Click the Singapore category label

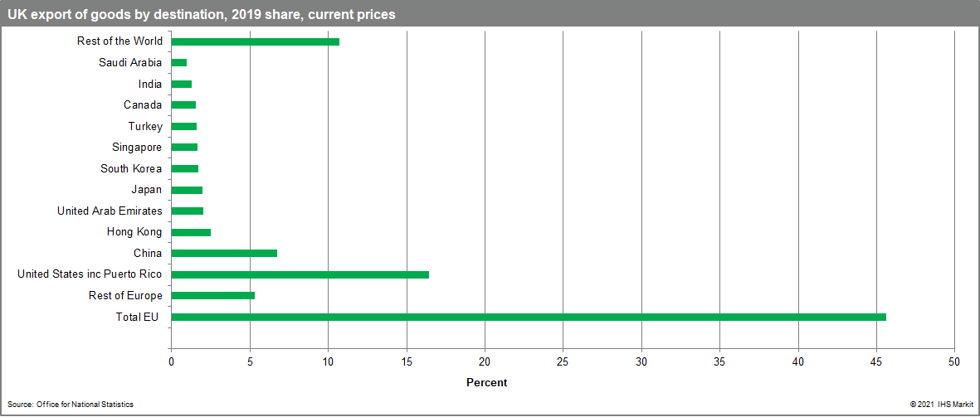coord(137,148)
